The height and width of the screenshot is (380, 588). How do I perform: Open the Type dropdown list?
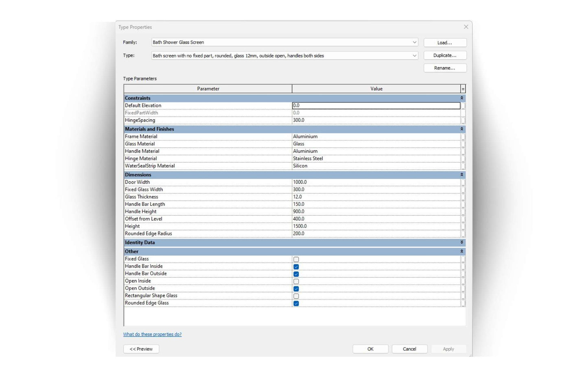(414, 56)
